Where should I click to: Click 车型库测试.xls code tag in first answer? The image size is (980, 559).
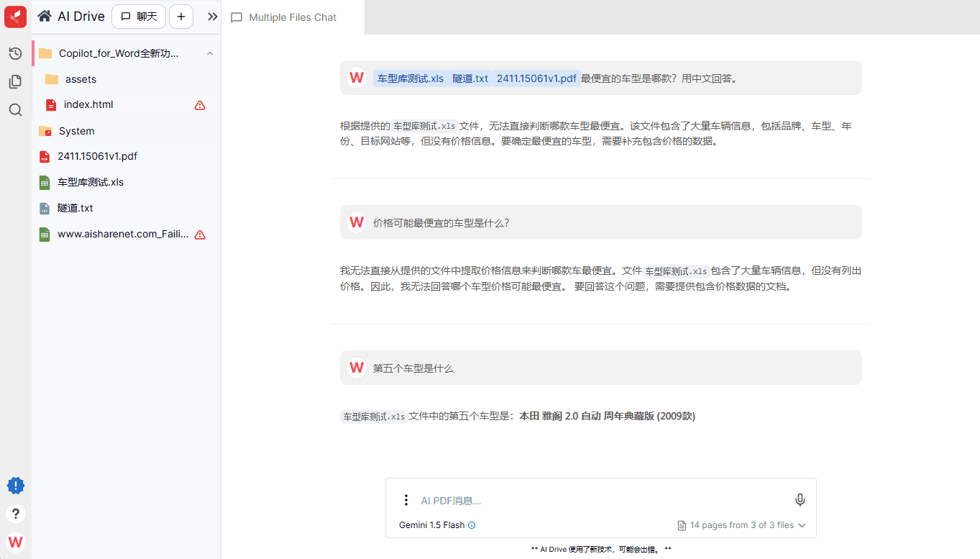425,126
